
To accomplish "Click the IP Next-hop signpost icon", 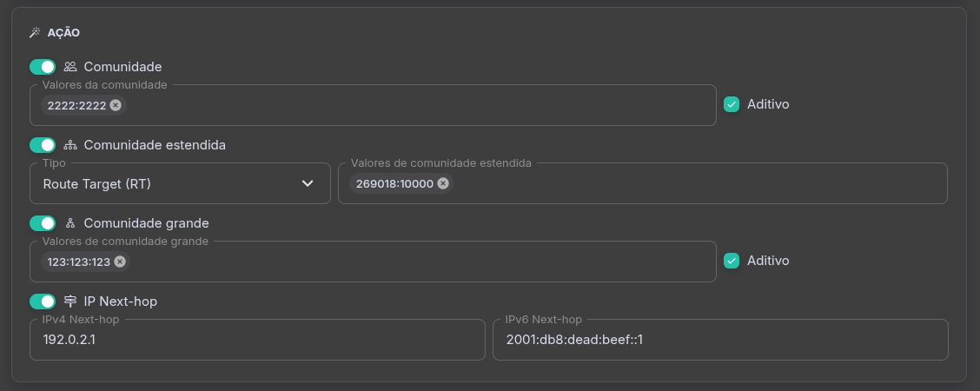I will tap(70, 302).
